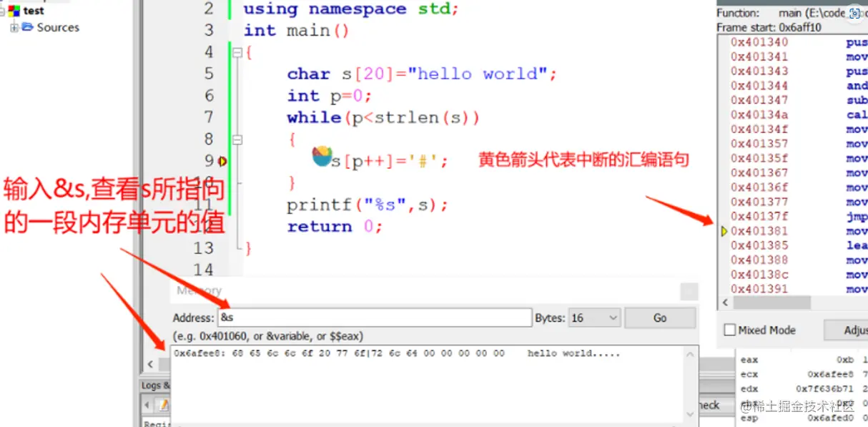868x427 pixels.
Task: Click the Adjust button in Disassembly
Action: coord(847,330)
